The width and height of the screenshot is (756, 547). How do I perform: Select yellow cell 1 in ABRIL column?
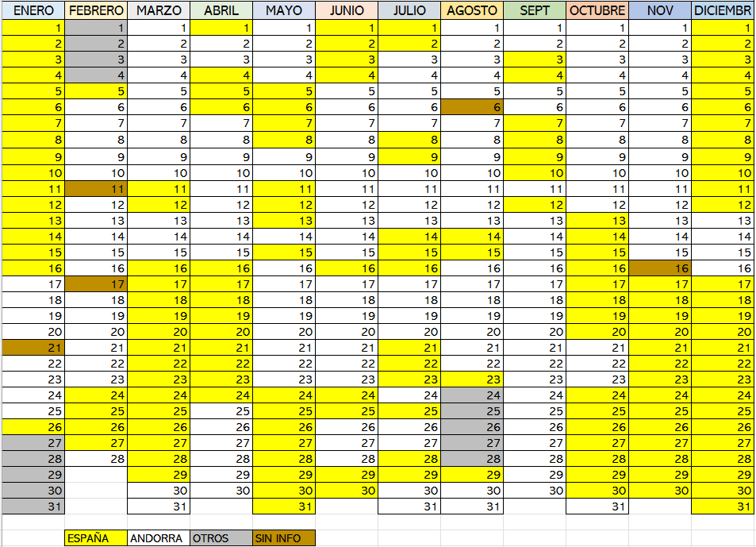pyautogui.click(x=221, y=28)
